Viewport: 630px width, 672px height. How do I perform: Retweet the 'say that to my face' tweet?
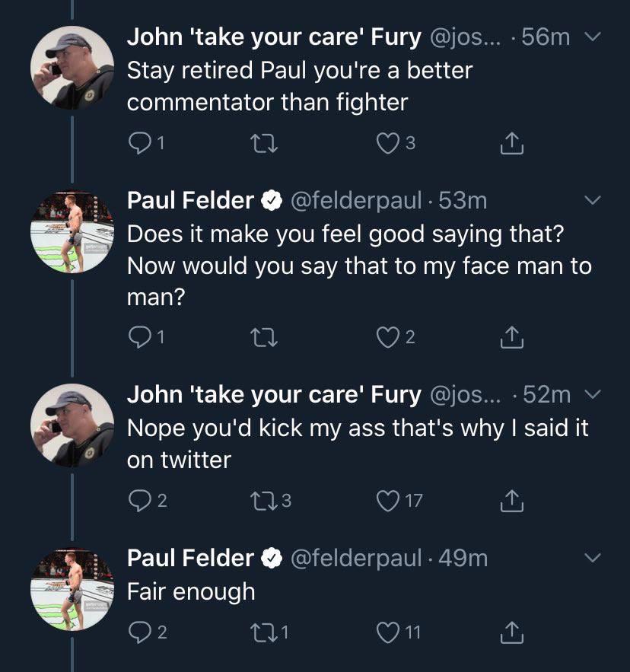coord(264,337)
